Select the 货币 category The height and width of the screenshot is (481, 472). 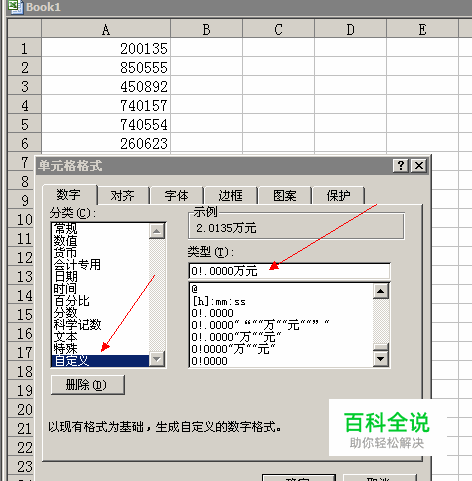[x=100, y=253]
